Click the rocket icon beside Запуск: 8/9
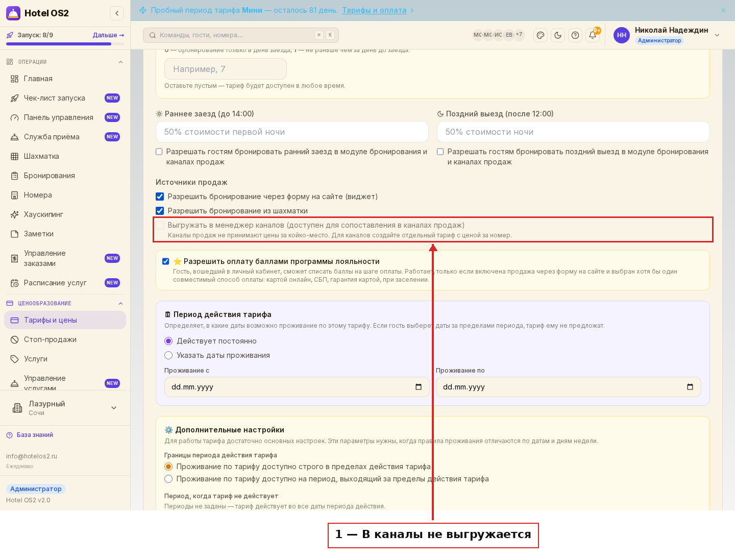 10,35
